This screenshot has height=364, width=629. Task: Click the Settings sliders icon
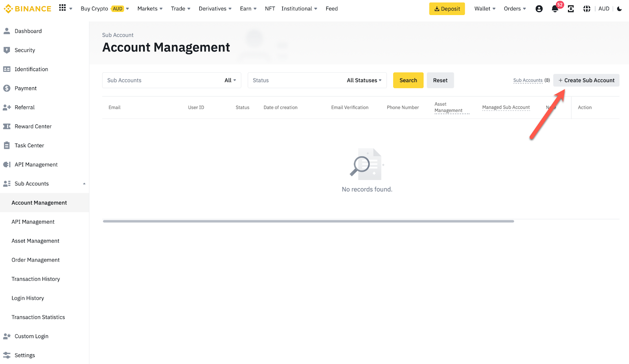(x=7, y=355)
